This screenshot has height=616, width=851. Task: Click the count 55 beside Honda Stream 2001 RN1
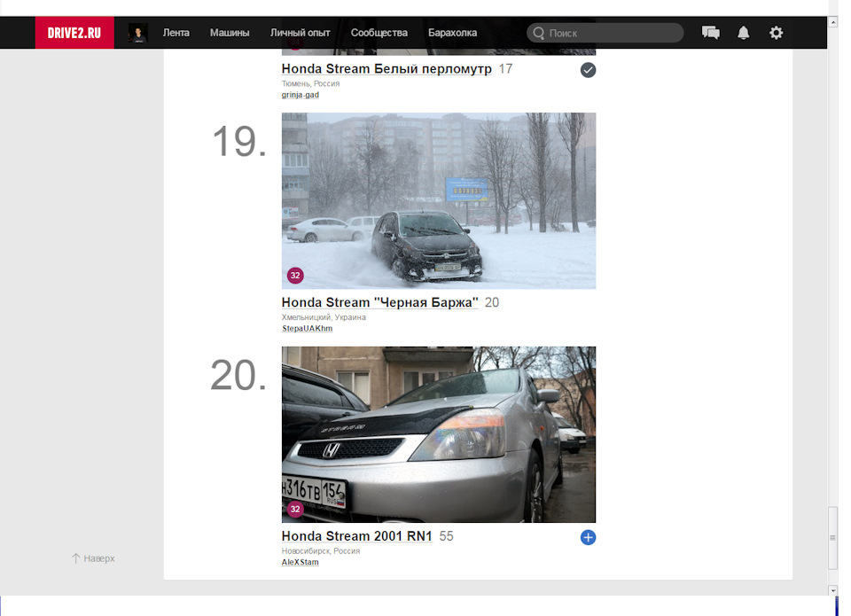click(446, 536)
